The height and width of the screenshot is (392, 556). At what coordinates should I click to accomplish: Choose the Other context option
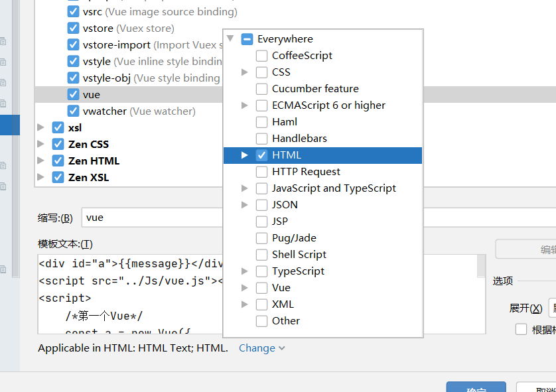click(285, 321)
